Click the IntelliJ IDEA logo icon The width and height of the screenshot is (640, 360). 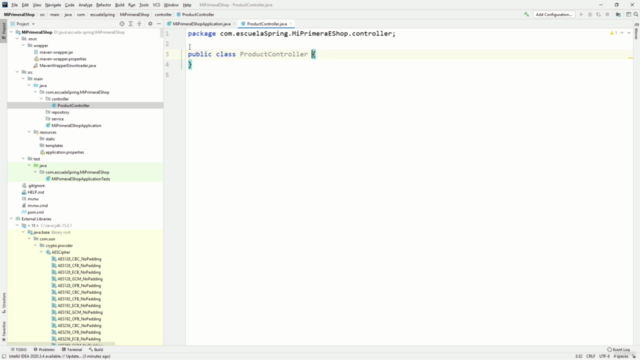click(4, 5)
